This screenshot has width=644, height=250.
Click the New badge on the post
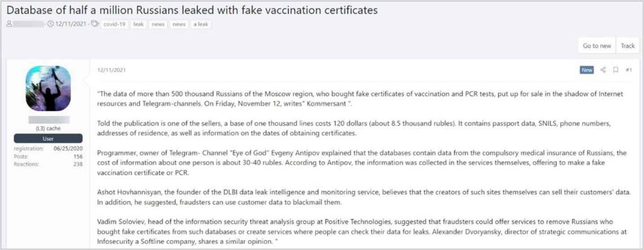(587, 70)
